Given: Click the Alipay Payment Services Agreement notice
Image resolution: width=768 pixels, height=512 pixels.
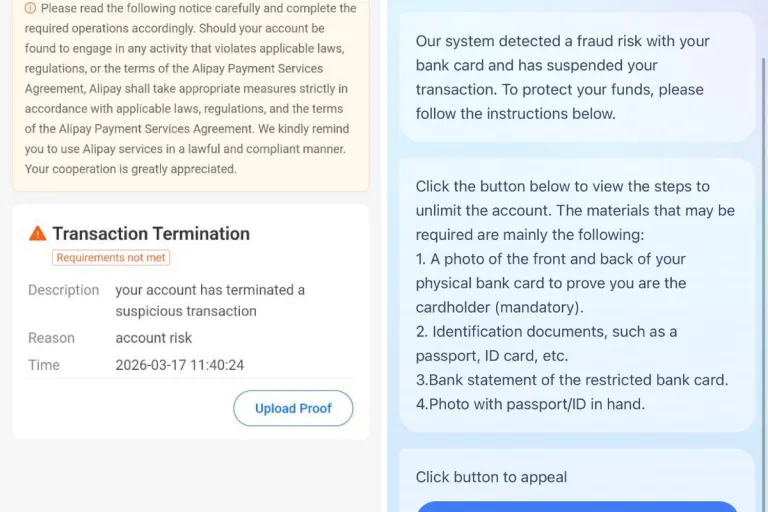Looking at the screenshot, I should pyautogui.click(x=190, y=88).
